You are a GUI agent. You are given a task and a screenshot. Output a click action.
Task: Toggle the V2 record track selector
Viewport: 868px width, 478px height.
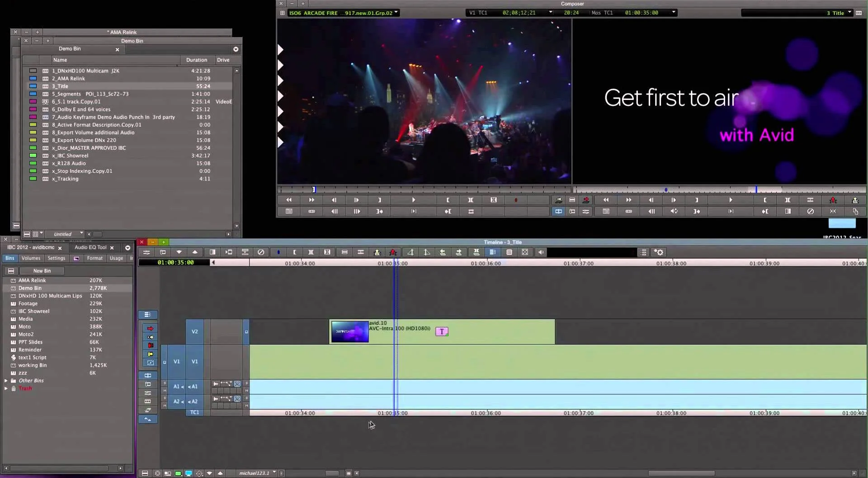pos(194,331)
